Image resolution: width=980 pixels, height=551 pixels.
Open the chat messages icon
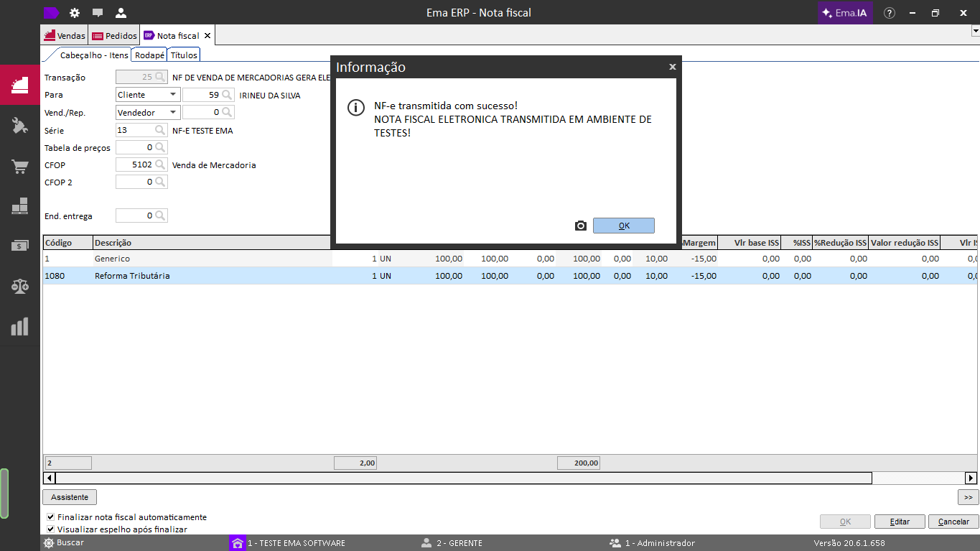click(98, 12)
